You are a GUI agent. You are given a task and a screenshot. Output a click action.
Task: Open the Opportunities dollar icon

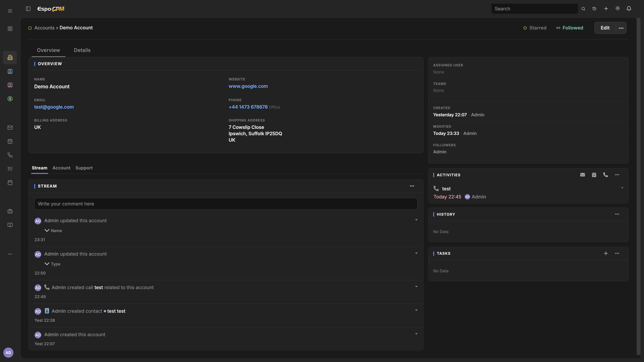point(10,99)
